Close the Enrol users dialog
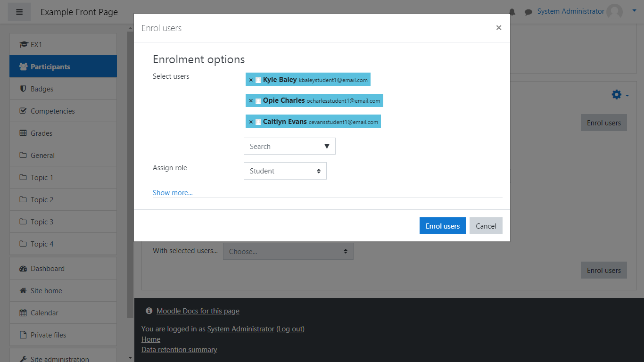Screen dimensions: 644x362 [x=498, y=28]
